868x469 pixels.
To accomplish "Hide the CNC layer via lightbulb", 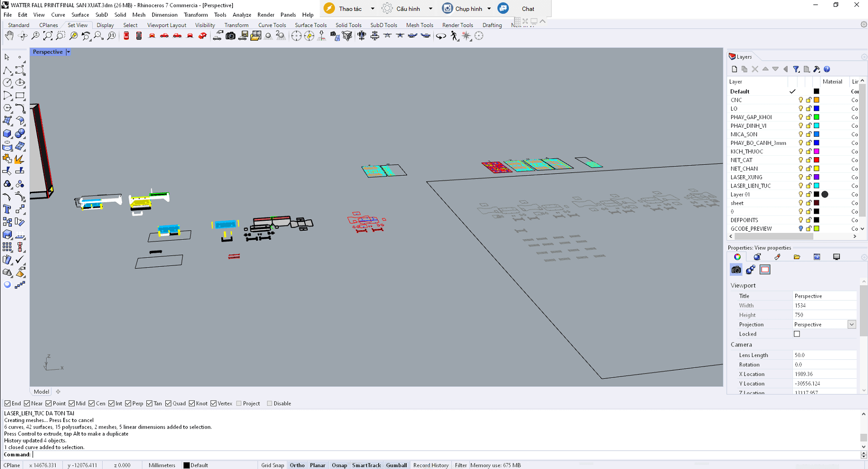I will [801, 100].
